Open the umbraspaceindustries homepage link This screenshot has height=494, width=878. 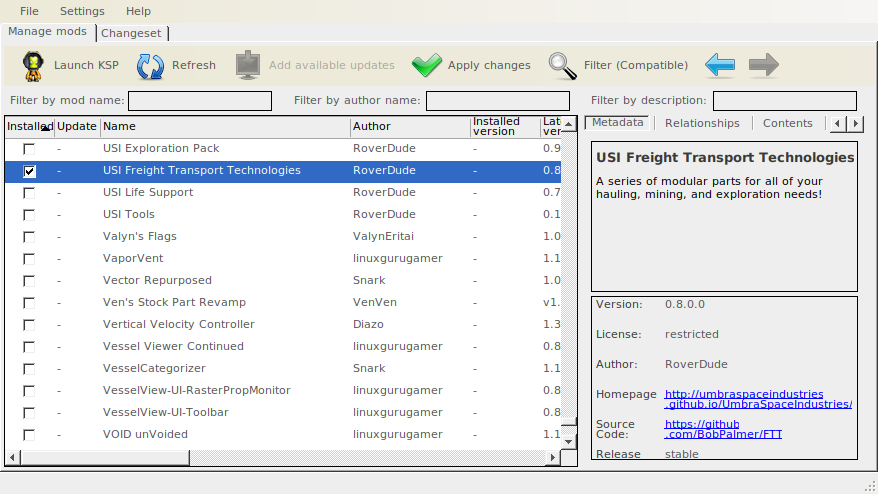[758, 399]
